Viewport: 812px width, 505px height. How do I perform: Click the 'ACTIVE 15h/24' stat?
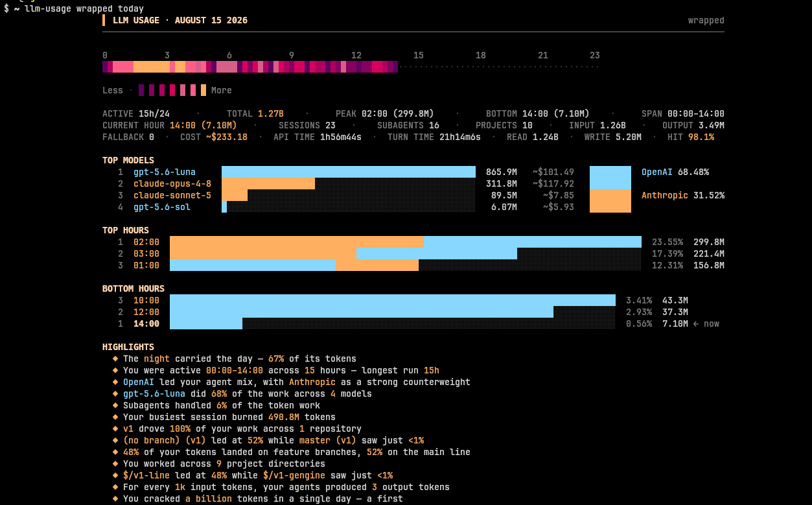tap(136, 113)
